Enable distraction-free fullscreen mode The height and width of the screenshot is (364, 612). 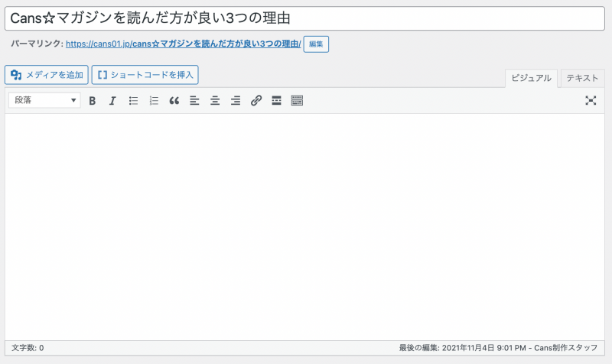click(x=591, y=100)
